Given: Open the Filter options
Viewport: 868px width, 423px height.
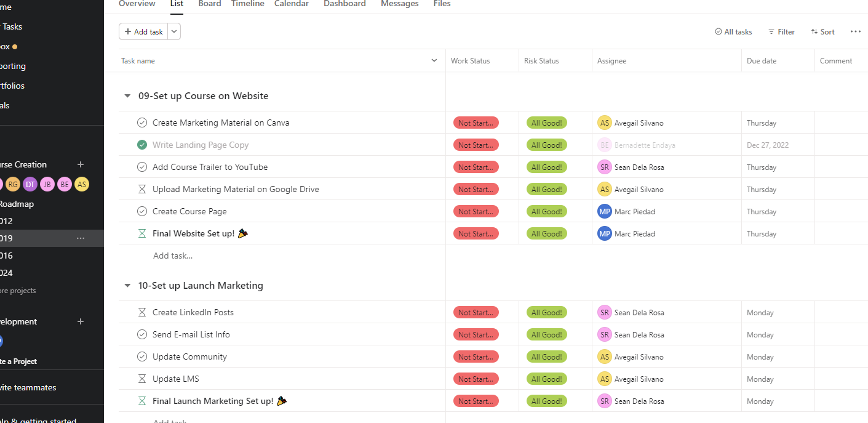Looking at the screenshot, I should coord(781,31).
